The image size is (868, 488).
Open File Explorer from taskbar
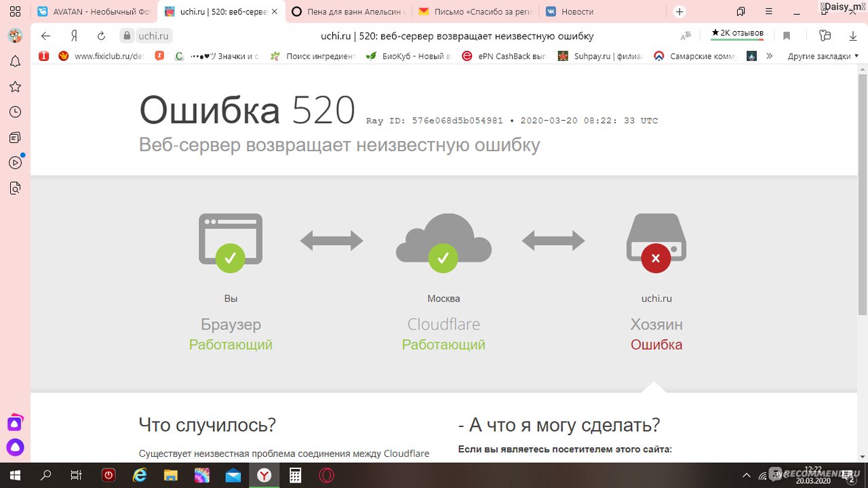[x=170, y=475]
